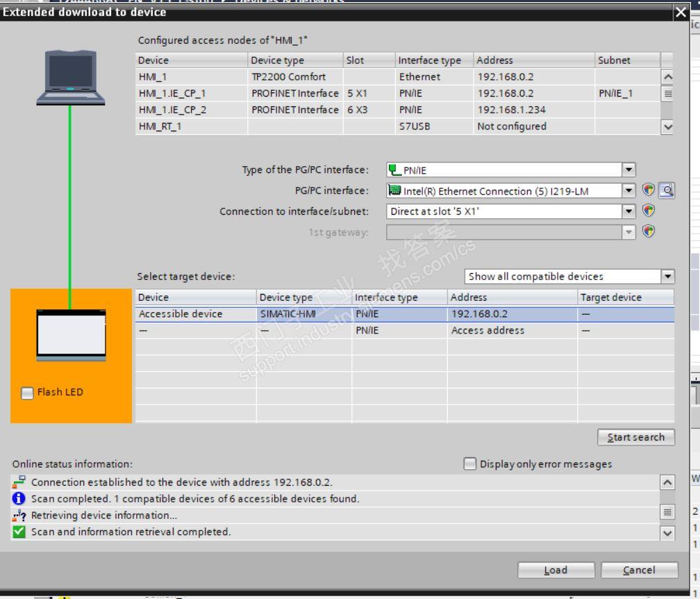This screenshot has height=599, width=700.
Task: Click shield icon beside PG/PC interface
Action: click(x=648, y=190)
